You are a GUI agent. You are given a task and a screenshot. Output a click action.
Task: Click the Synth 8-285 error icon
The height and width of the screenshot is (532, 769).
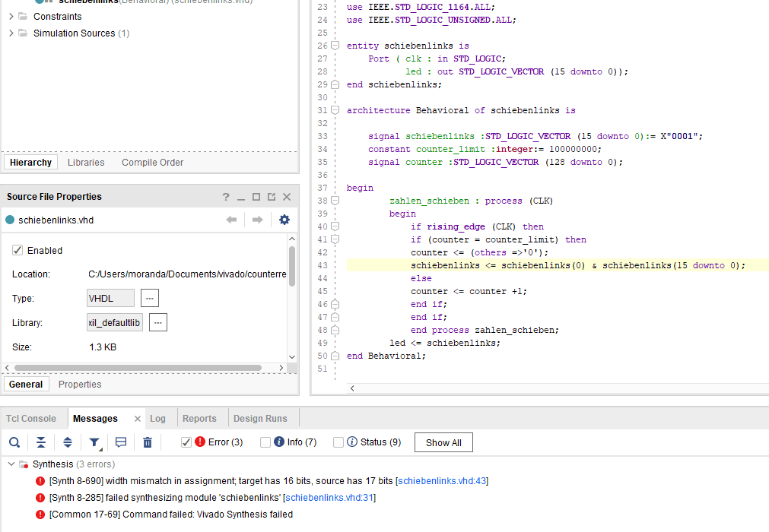(40, 498)
